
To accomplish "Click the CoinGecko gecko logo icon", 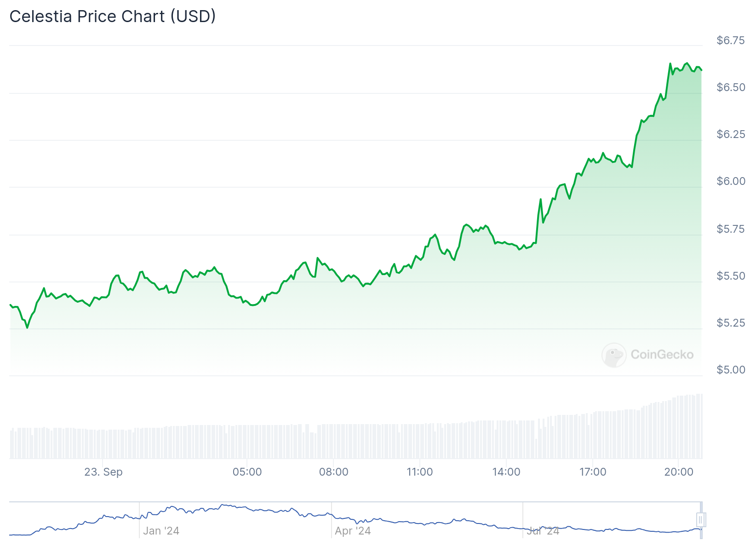I will coord(614,355).
